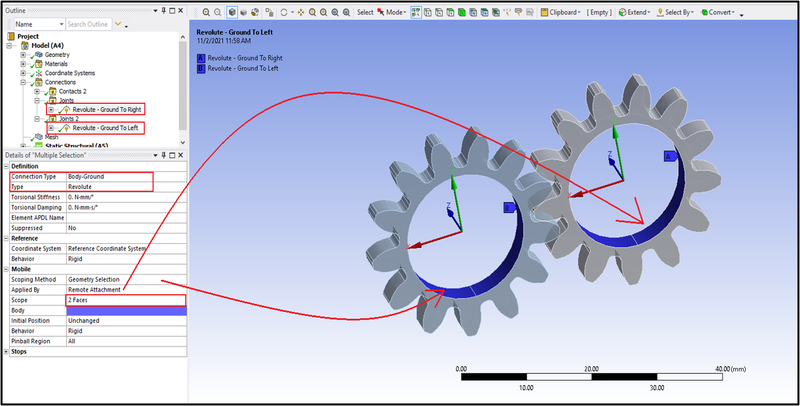Image resolution: width=800 pixels, height=406 pixels.
Task: Expand the Stops section in Details
Action: [x=6, y=351]
